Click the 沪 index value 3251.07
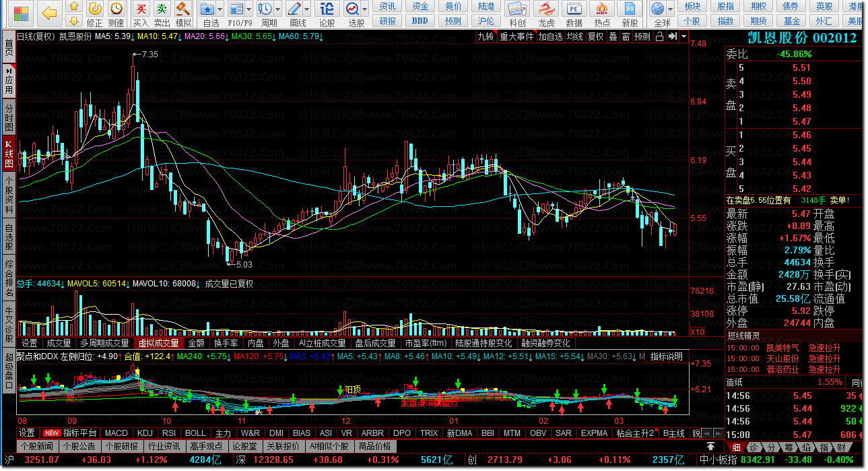Image resolution: width=868 pixels, height=471 pixels. click(42, 460)
